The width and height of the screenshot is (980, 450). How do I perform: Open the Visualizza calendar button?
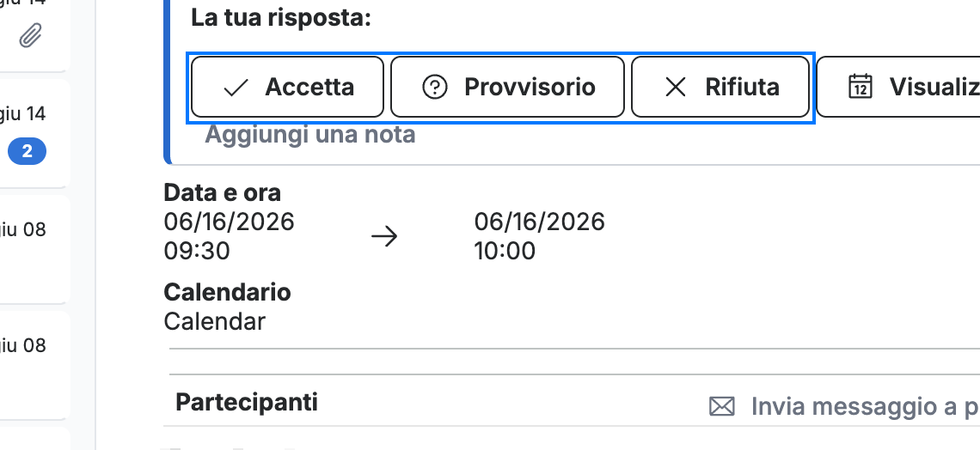(898, 87)
